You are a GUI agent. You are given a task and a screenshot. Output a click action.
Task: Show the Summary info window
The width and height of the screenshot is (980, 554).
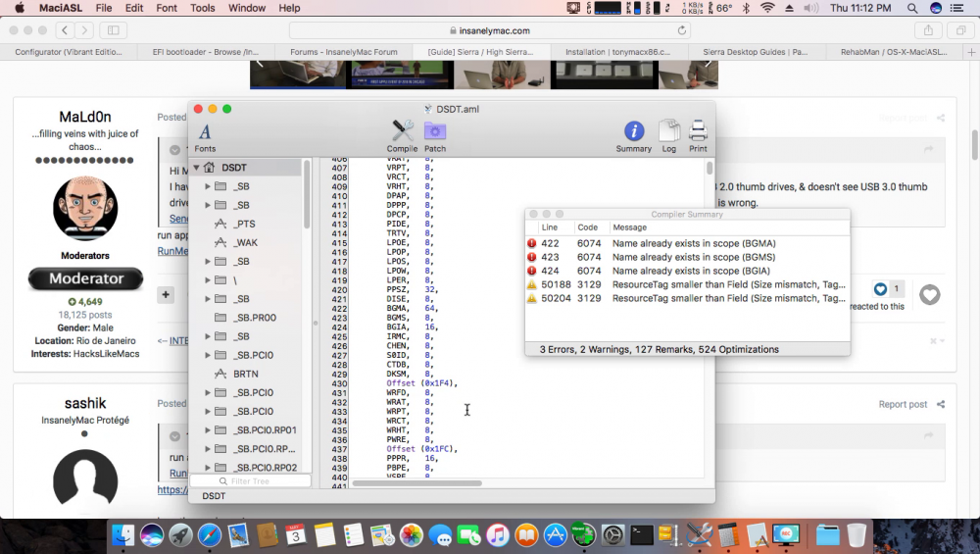coord(634,135)
